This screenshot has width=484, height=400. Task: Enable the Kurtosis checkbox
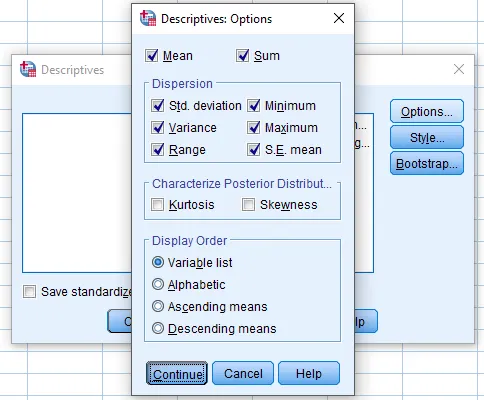(x=157, y=205)
